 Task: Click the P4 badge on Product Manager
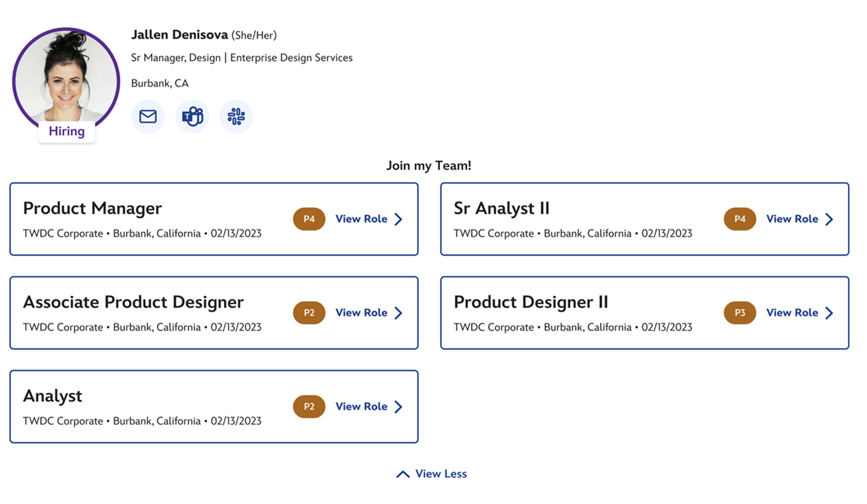pos(309,219)
